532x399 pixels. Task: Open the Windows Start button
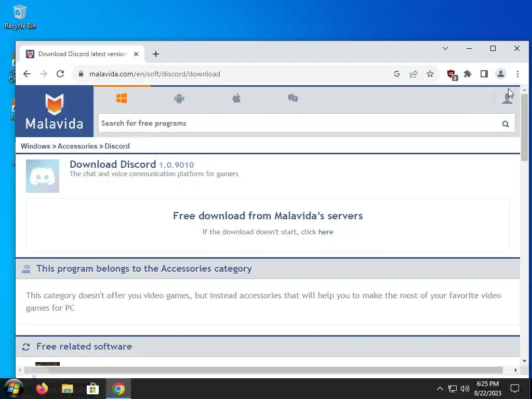(14, 389)
